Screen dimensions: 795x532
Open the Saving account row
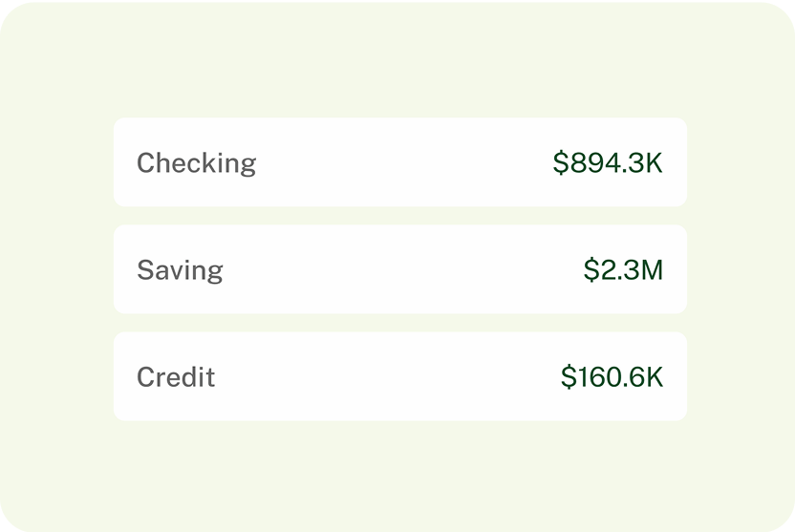pos(399,269)
